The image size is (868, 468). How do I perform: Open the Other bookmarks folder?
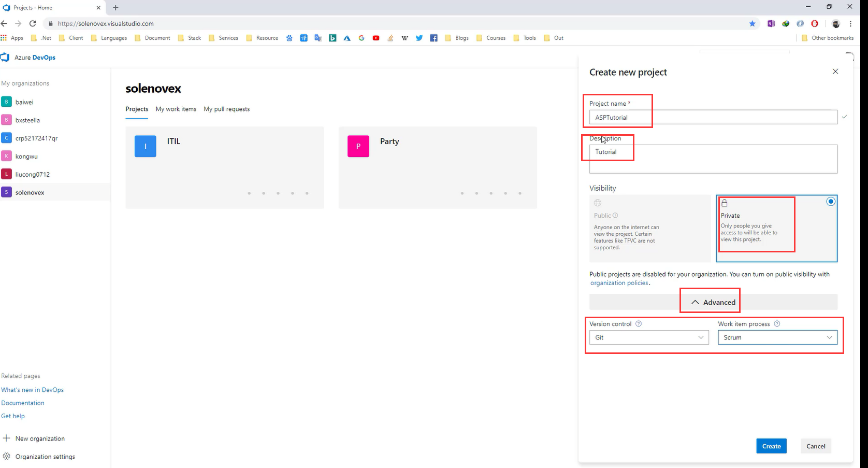tap(828, 38)
